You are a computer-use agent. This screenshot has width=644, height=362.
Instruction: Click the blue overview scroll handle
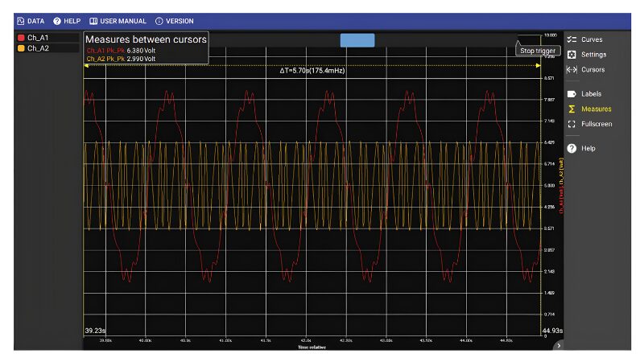pyautogui.click(x=357, y=40)
